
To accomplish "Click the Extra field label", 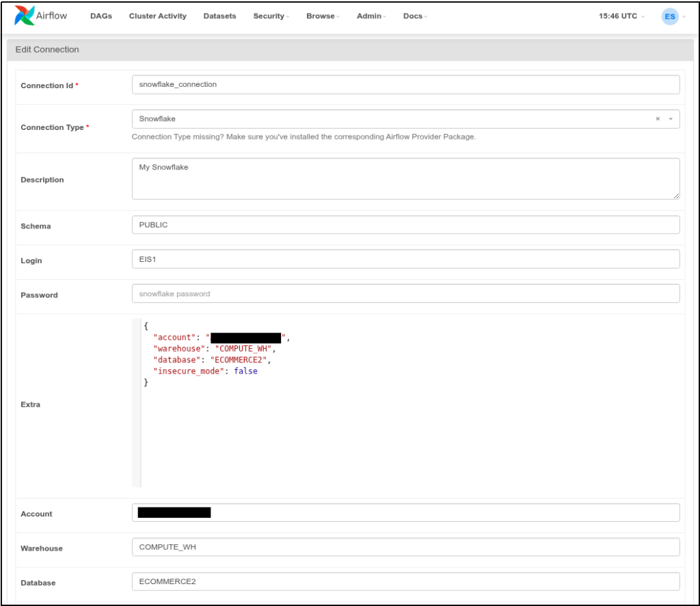I will tap(30, 404).
